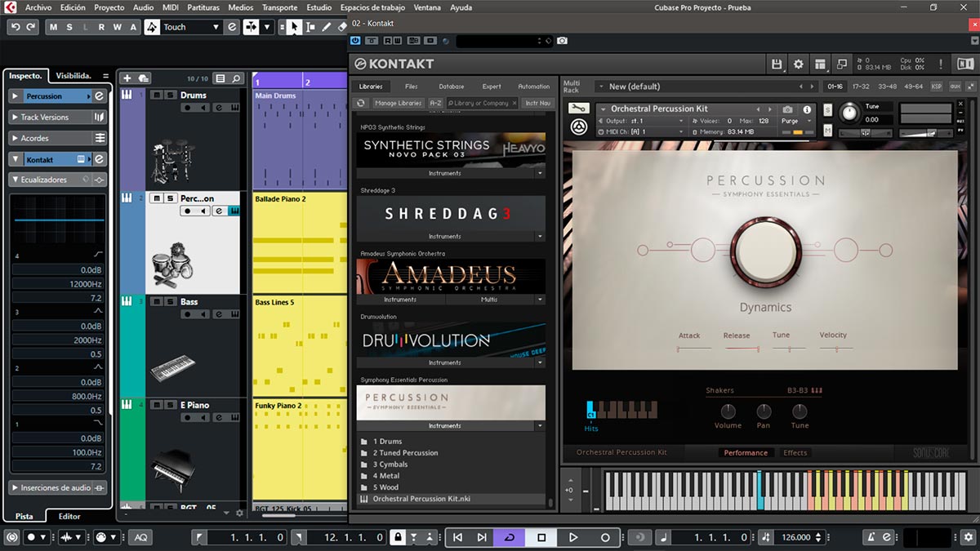Image resolution: width=980 pixels, height=551 pixels.
Task: Take instrument snapshot with camera icon
Action: pyautogui.click(x=787, y=109)
